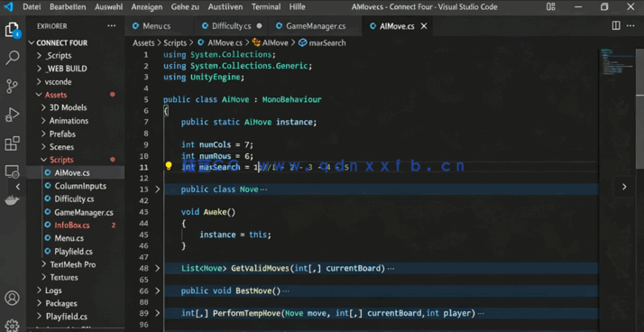Switch to the GameManager.cs editor tab
The image size is (644, 332).
coord(315,26)
